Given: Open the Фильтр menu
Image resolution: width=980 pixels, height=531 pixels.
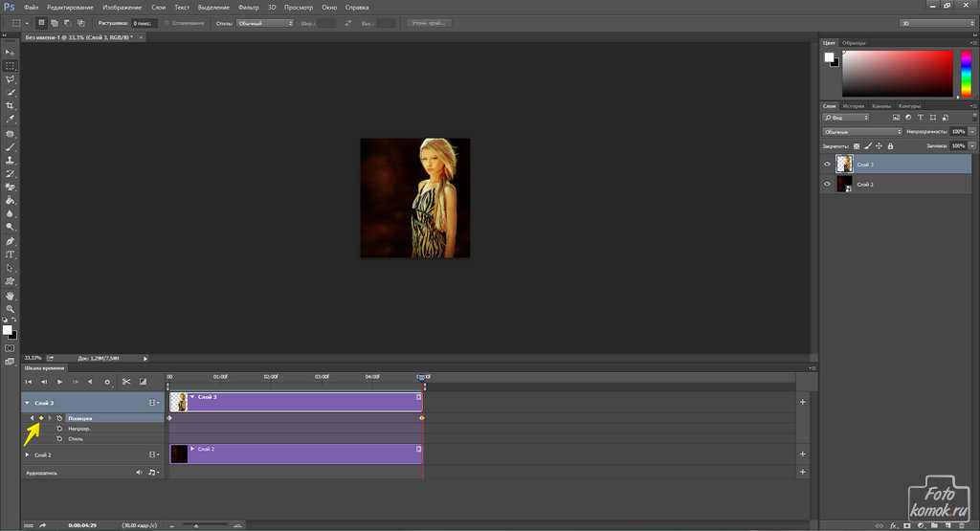Looking at the screenshot, I should 248,7.
